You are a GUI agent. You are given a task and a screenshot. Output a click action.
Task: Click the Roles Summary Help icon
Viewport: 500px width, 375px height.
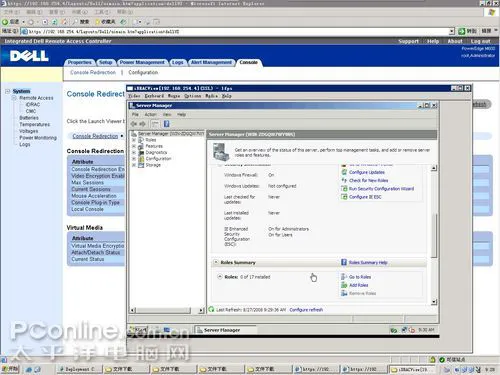344,262
